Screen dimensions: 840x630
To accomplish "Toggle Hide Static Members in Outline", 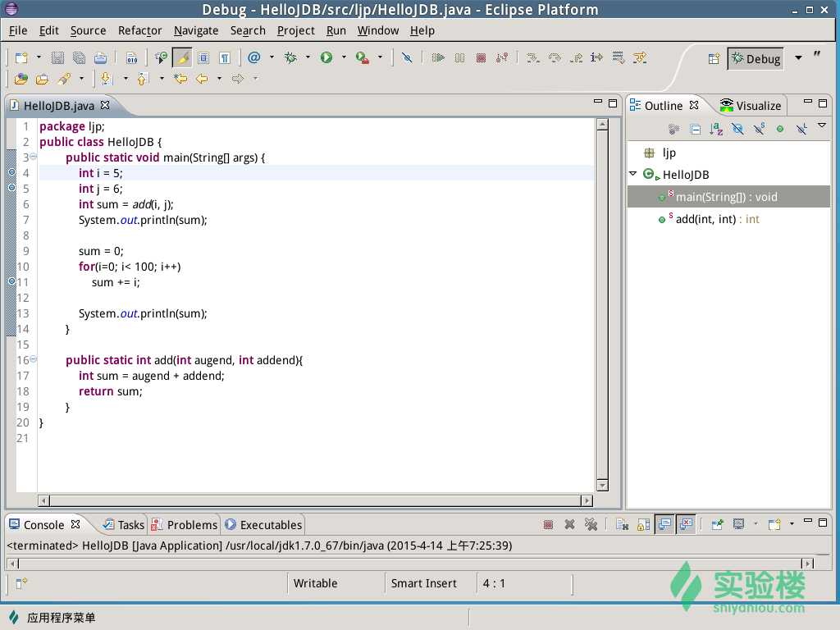I will (x=759, y=129).
